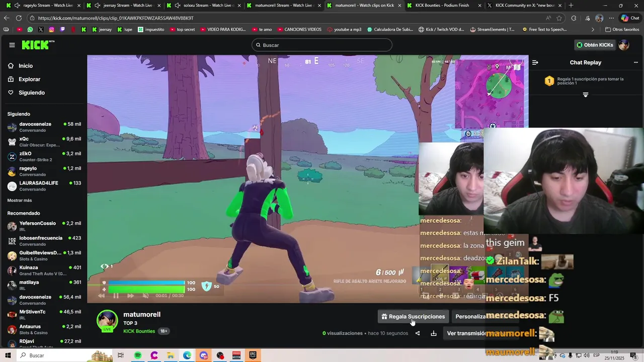This screenshot has width=644, height=362.
Task: Open Otros favoritos folder
Action: point(622,30)
